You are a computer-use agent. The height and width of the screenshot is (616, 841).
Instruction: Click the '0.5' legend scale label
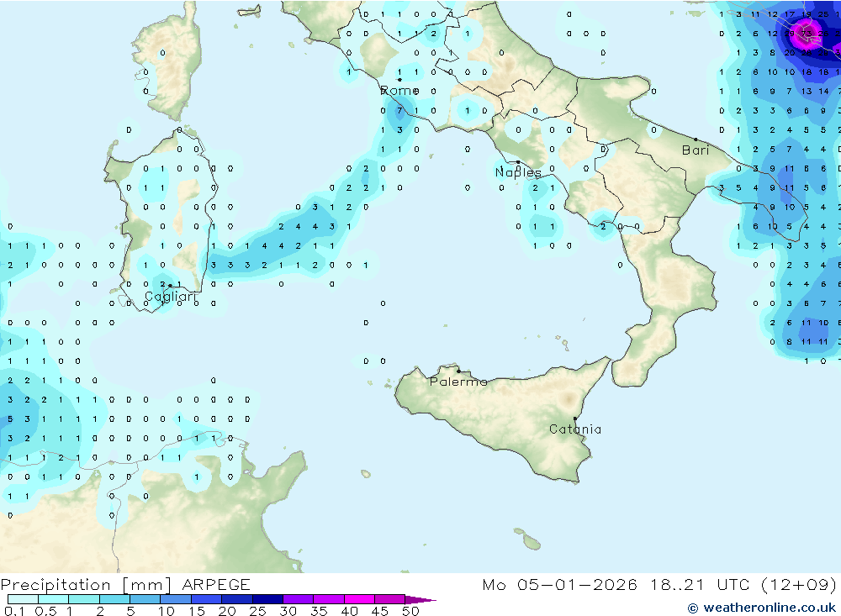(45, 611)
